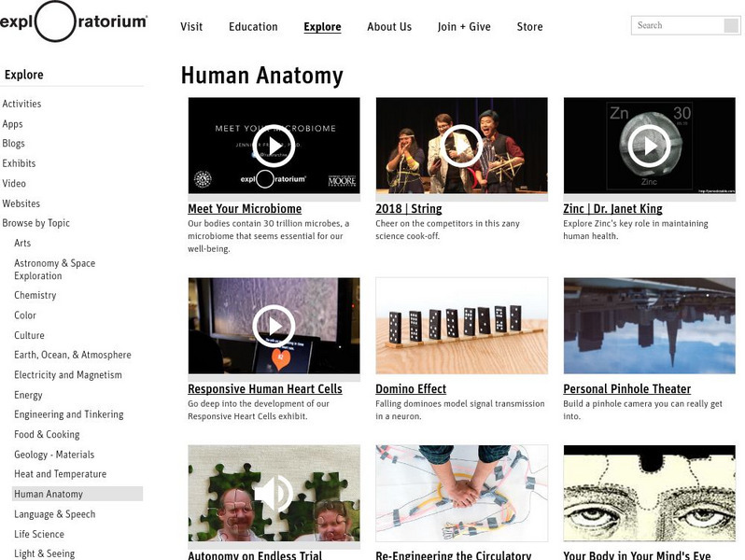The image size is (745, 560).
Task: Open the 2018 | String title link
Action: (x=409, y=208)
